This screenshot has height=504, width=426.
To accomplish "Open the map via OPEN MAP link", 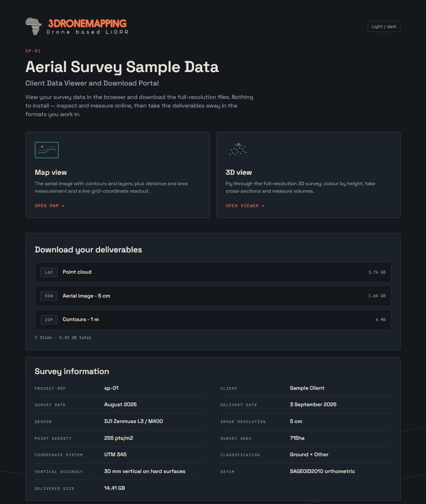I will coord(50,206).
